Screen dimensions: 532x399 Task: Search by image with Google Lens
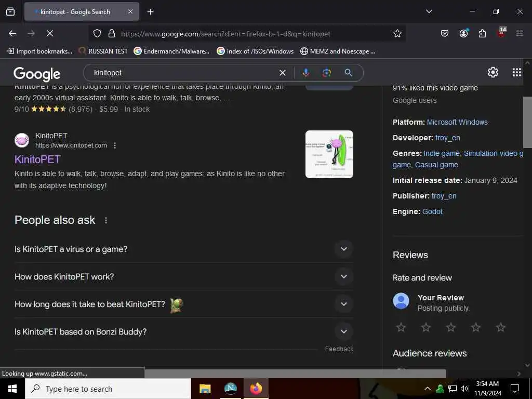[327, 73]
